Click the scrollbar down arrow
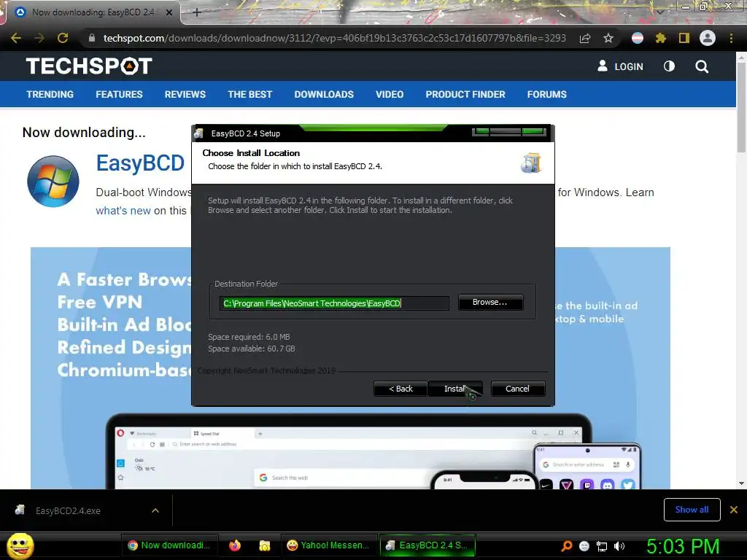This screenshot has height=560, width=747. [741, 483]
